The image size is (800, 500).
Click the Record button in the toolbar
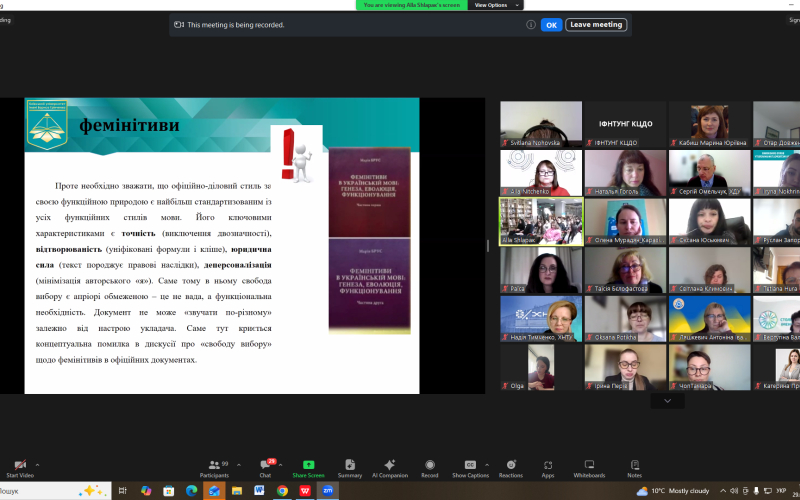[x=430, y=468]
